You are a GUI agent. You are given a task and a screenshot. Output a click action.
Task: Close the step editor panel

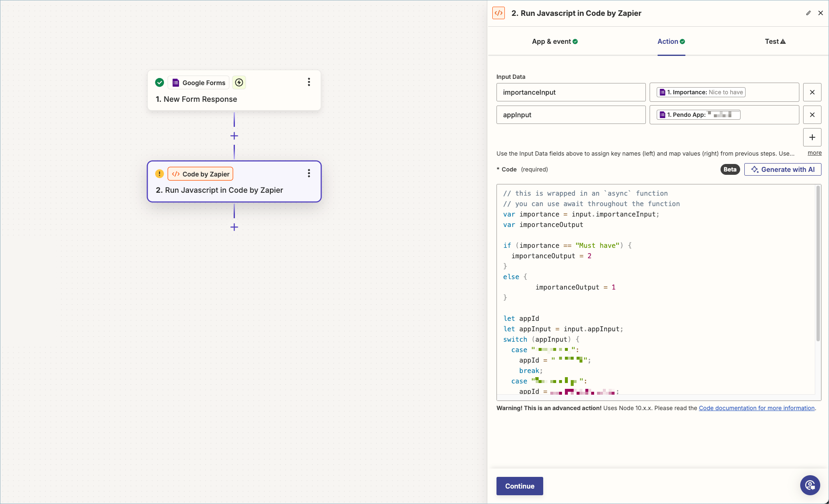821,13
